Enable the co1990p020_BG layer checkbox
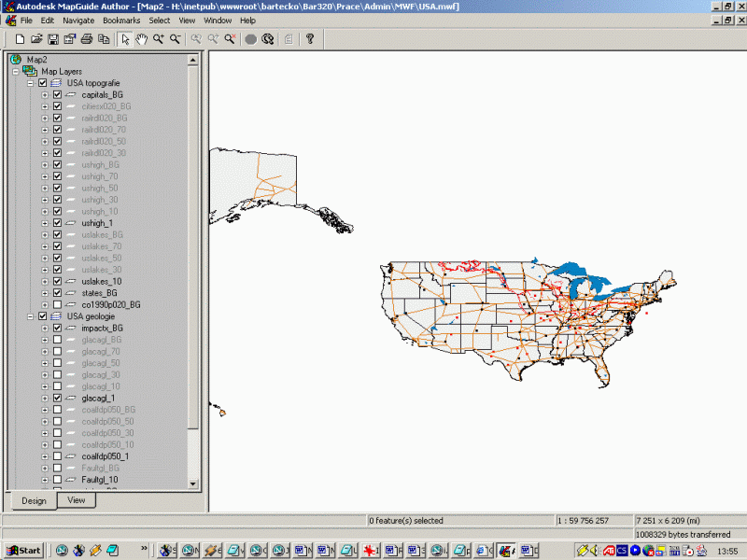747x560 pixels. [x=58, y=305]
